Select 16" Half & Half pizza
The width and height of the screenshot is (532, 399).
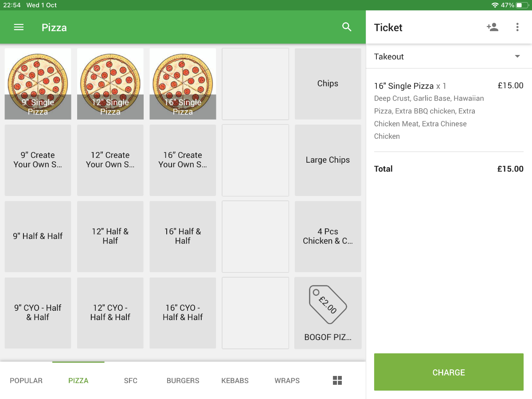point(183,236)
